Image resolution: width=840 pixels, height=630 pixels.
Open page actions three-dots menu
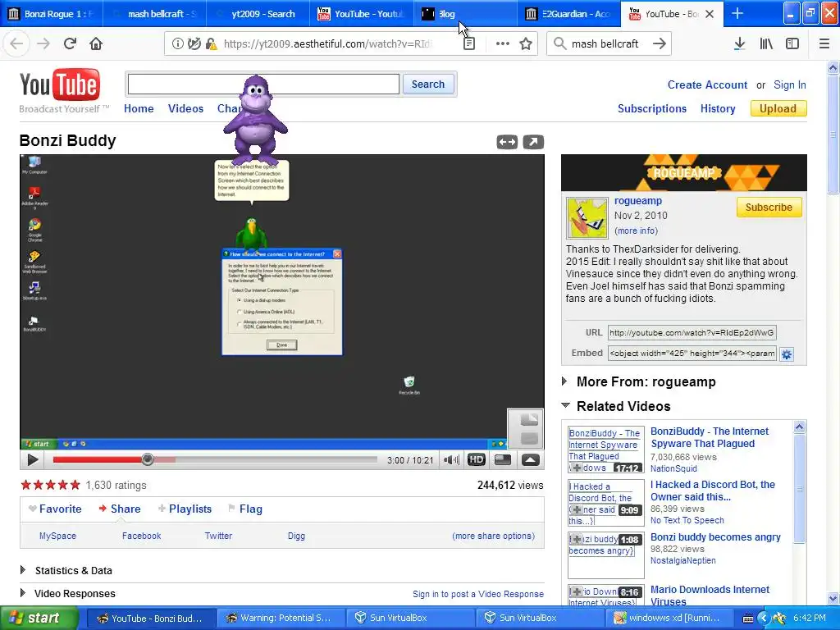click(x=503, y=44)
